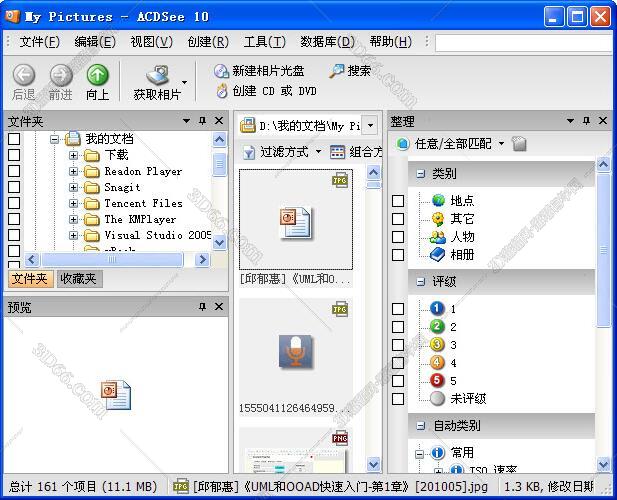This screenshot has height=500, width=617.
Task: Tick the 人物 category checkbox
Action: tap(398, 237)
